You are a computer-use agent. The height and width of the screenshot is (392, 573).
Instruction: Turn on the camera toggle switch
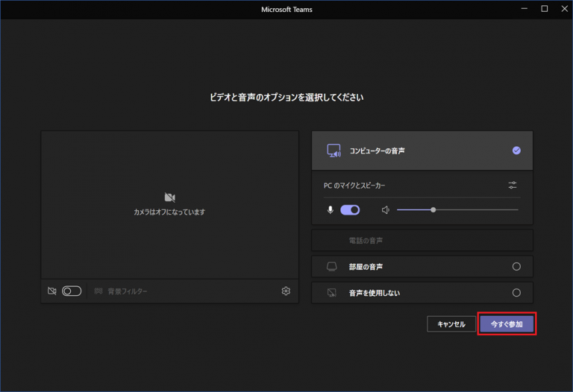72,291
